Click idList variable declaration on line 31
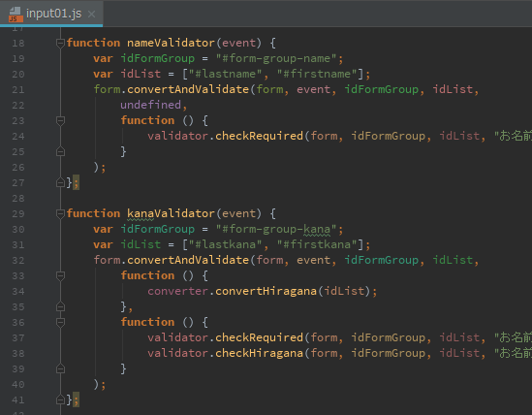The width and height of the screenshot is (532, 415). point(141,245)
